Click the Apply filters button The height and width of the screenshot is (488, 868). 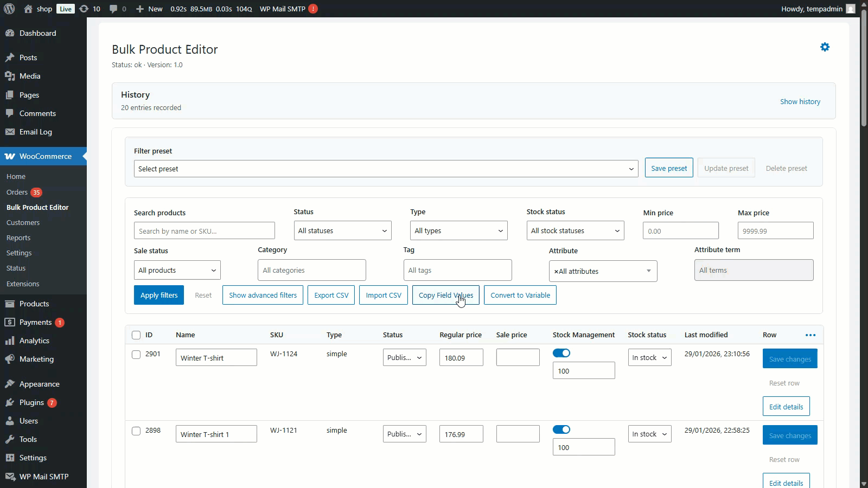tap(158, 296)
